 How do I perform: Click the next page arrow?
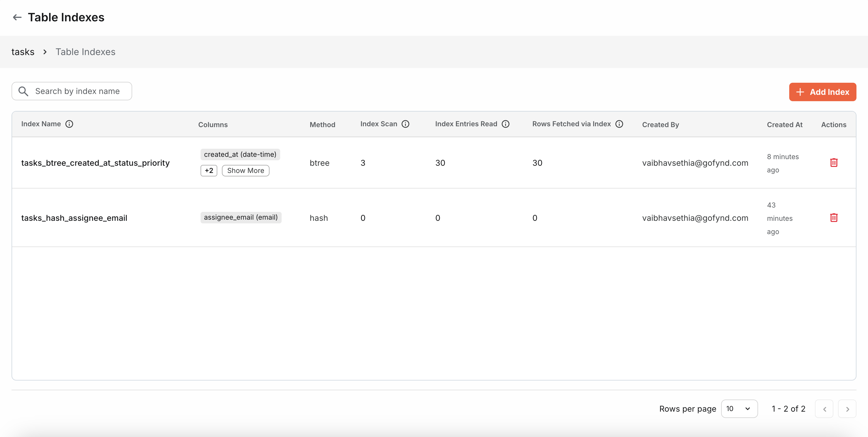point(848,409)
